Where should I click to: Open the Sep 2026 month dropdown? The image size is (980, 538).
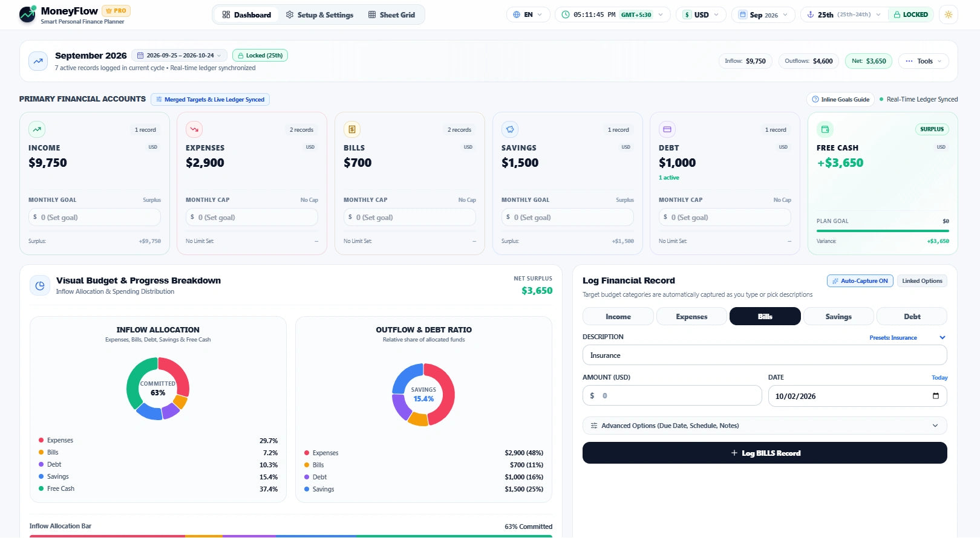click(763, 15)
